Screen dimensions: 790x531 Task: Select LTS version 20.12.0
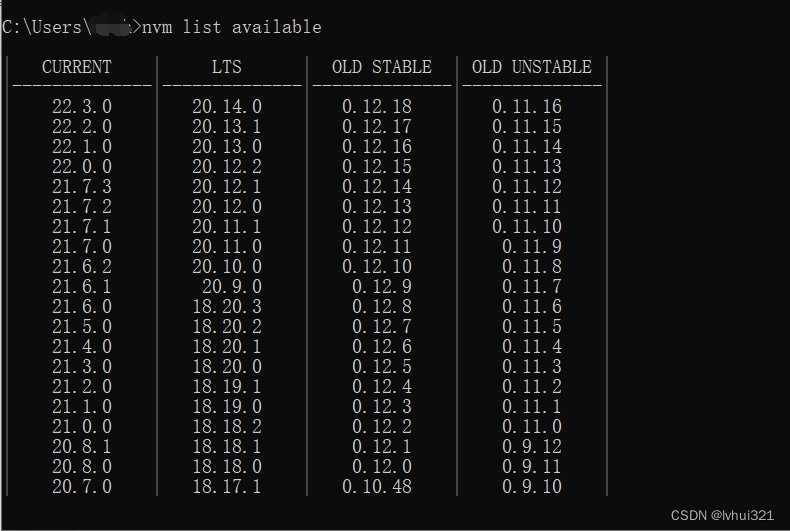(x=227, y=207)
